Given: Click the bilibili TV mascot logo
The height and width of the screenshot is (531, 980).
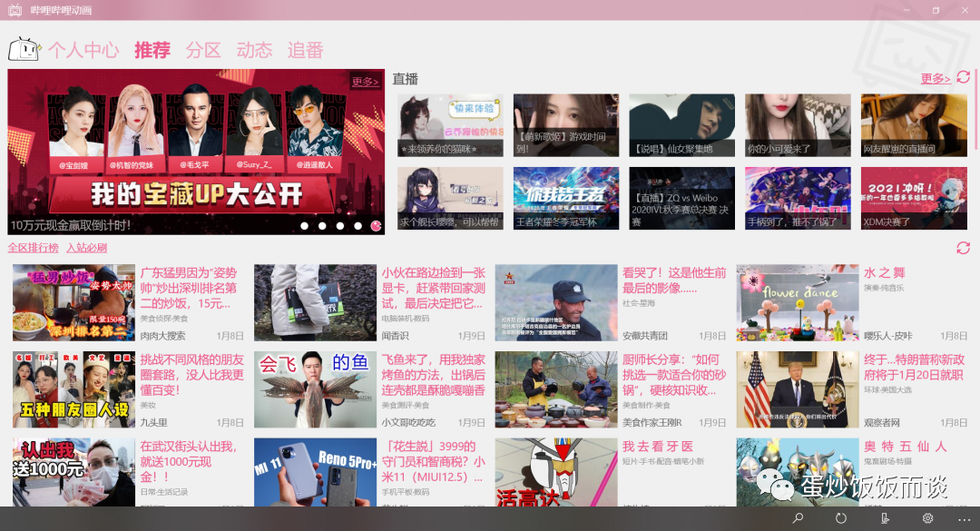Looking at the screenshot, I should [x=24, y=50].
